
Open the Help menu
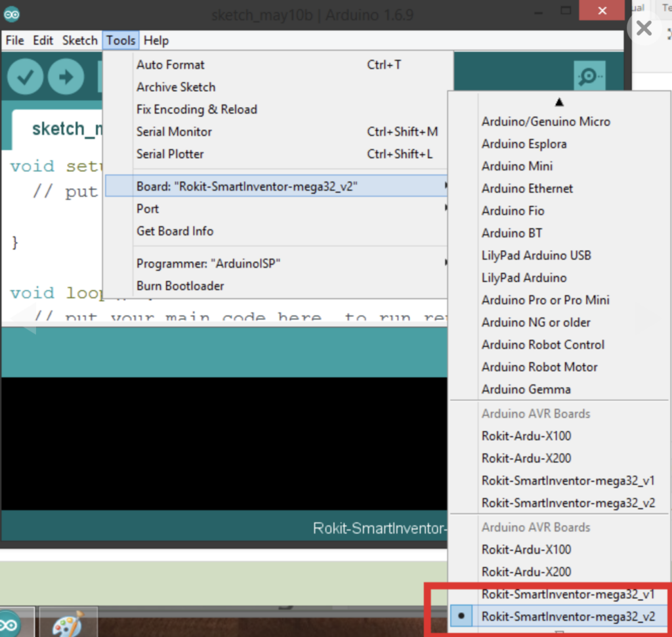click(x=156, y=41)
